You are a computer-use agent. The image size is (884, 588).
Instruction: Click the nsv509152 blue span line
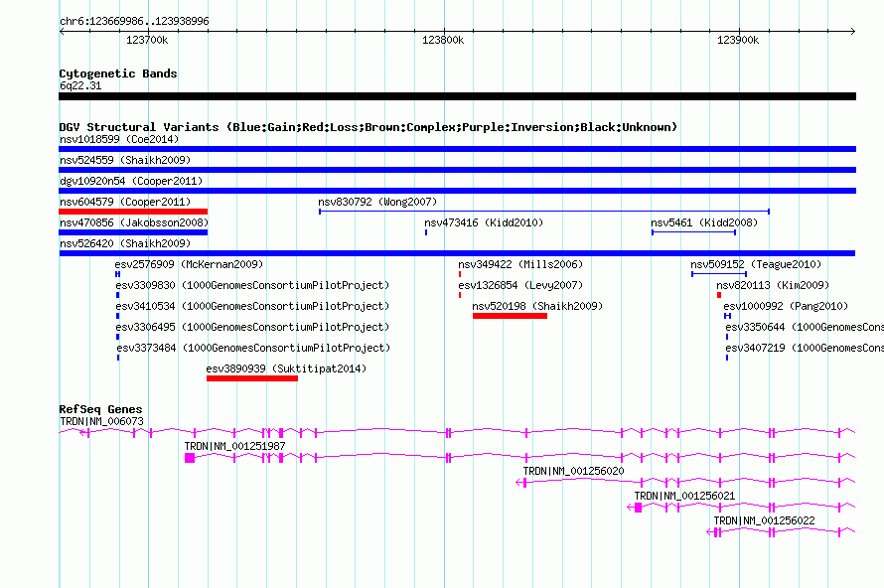pos(719,274)
